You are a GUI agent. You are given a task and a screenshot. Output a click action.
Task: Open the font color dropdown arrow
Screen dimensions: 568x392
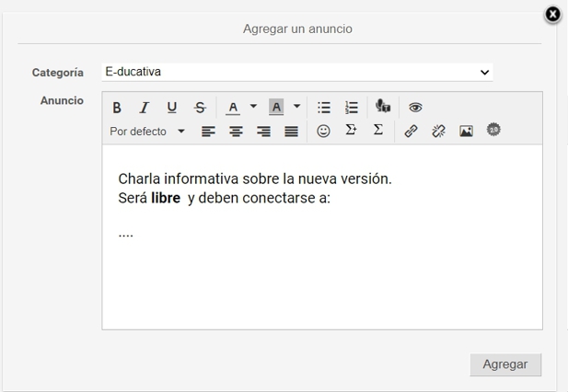pos(253,107)
